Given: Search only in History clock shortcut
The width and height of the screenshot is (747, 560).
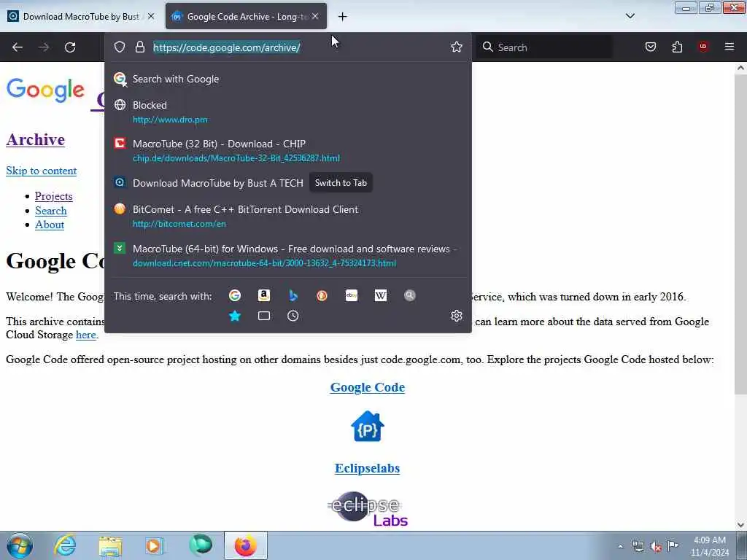Looking at the screenshot, I should [293, 316].
